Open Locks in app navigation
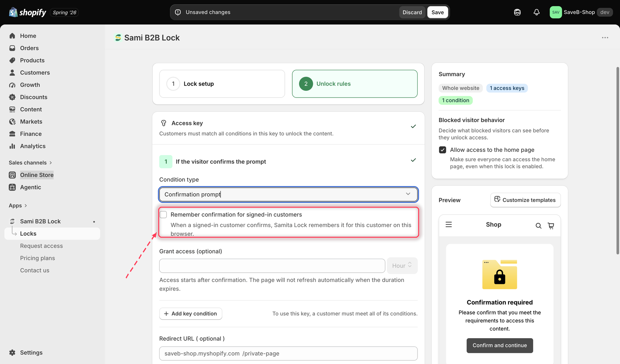The height and width of the screenshot is (364, 620). (x=52, y=234)
